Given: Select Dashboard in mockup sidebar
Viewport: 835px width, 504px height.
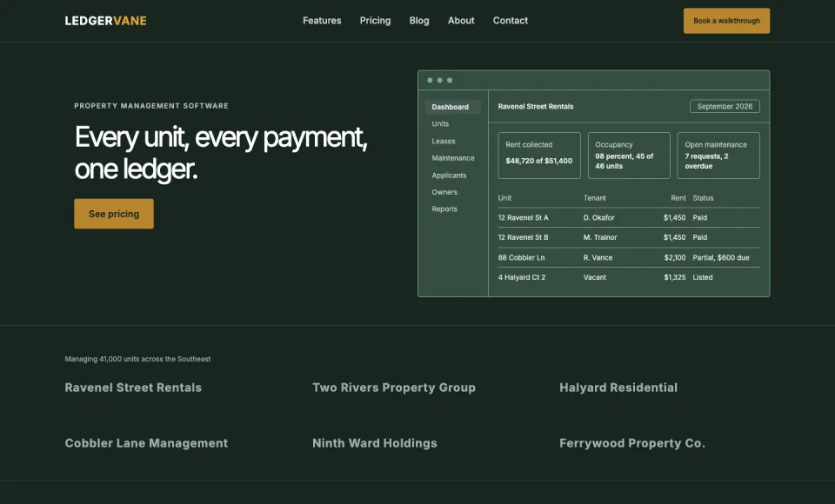Looking at the screenshot, I should [x=452, y=107].
